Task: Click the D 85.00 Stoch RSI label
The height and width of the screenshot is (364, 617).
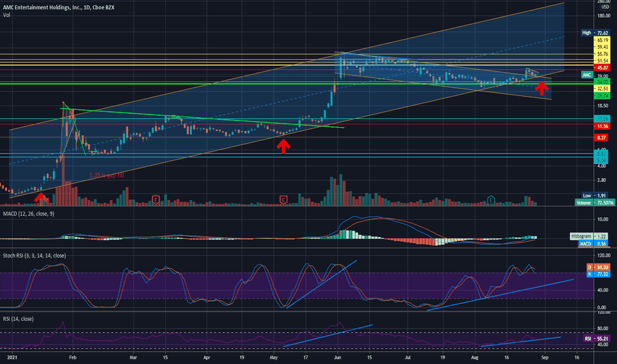Action: click(x=598, y=267)
